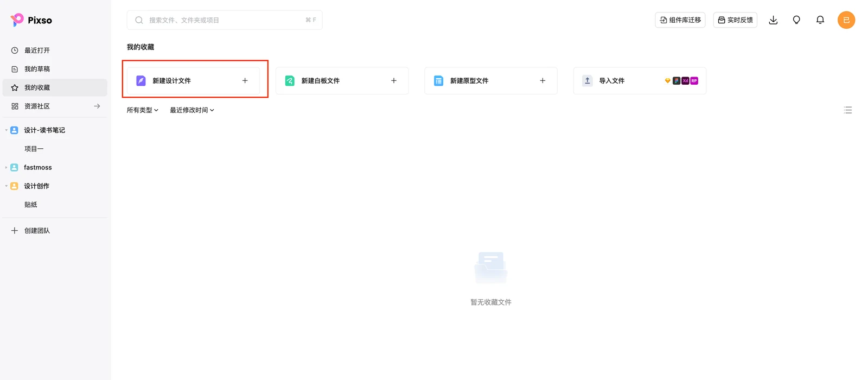Click the blue prototype file icon

point(438,81)
